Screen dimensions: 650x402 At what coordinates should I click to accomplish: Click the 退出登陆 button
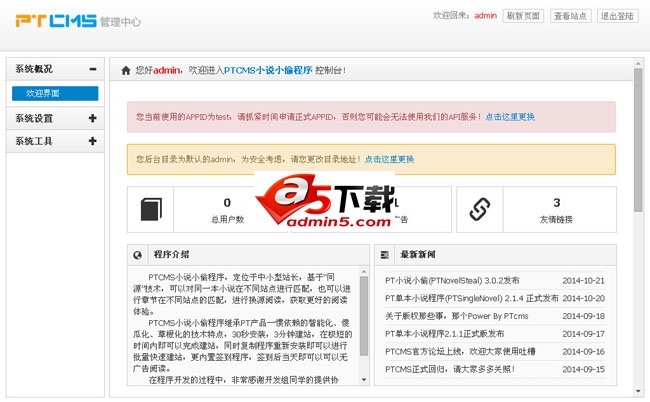pos(617,16)
